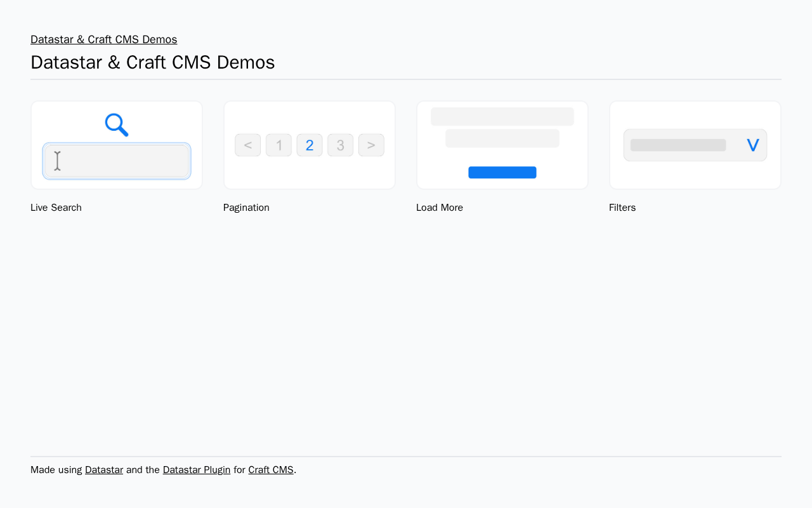Click the Load More text label

tap(440, 208)
